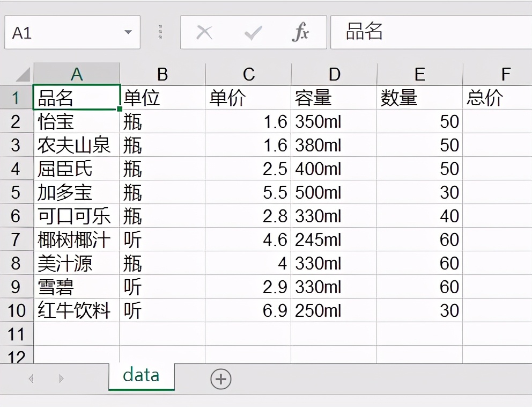The width and height of the screenshot is (532, 407).
Task: Select the 400ml capacity cell
Action: [x=334, y=169]
